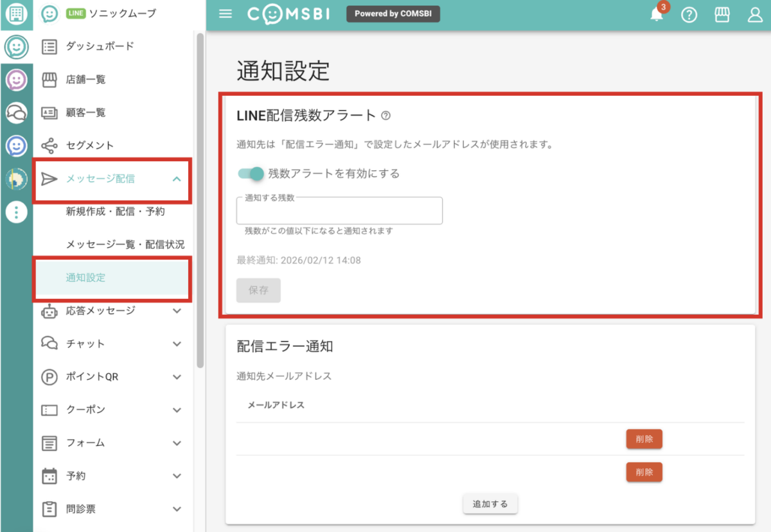This screenshot has height=532, width=771.
Task: Click the building icon in left rail
Action: coord(16,14)
